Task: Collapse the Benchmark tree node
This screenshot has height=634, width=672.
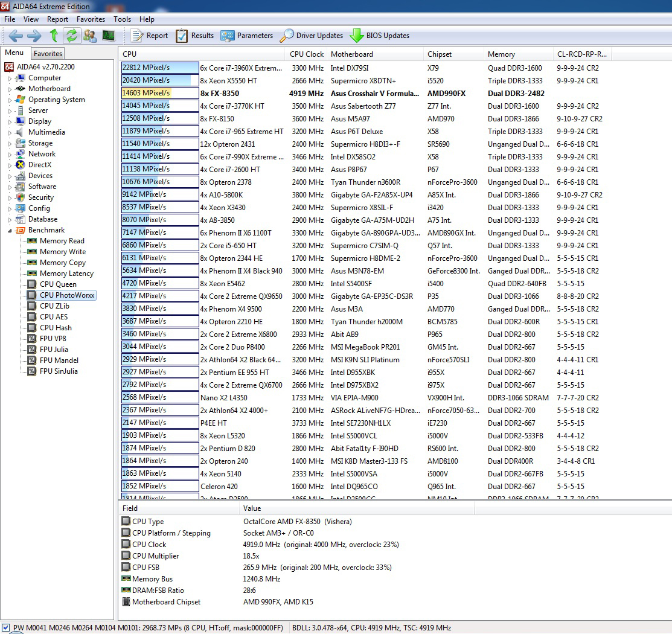Action: point(10,231)
